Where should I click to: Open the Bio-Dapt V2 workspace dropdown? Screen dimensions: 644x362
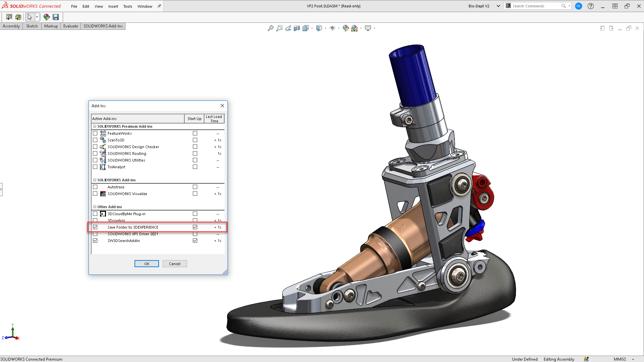click(x=498, y=6)
